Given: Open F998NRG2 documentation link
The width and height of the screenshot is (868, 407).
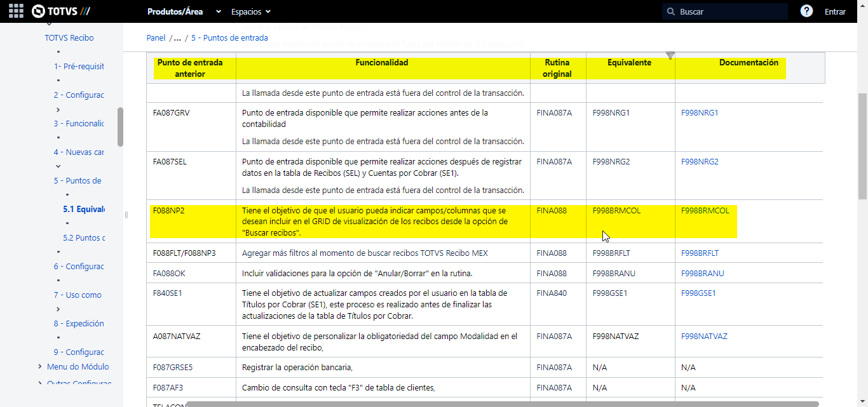Looking at the screenshot, I should (x=700, y=162).
